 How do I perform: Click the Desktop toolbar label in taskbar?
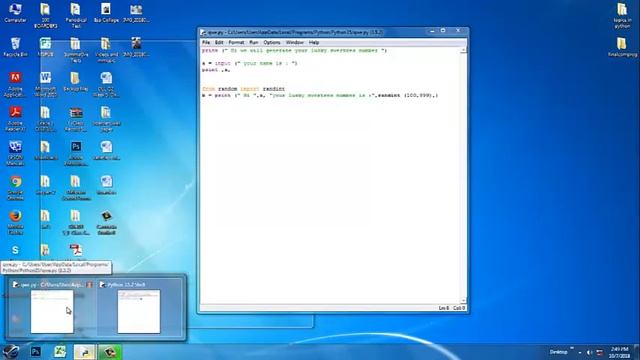pos(558,352)
